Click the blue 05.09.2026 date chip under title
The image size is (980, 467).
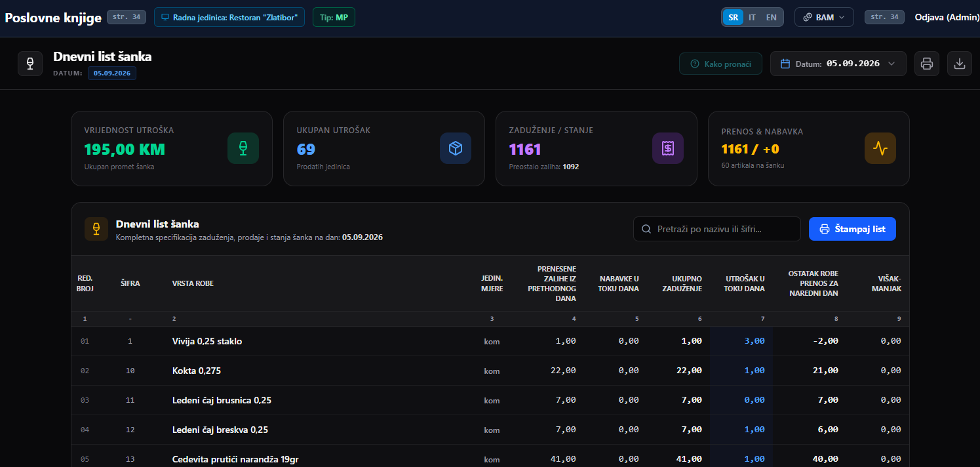tap(112, 73)
